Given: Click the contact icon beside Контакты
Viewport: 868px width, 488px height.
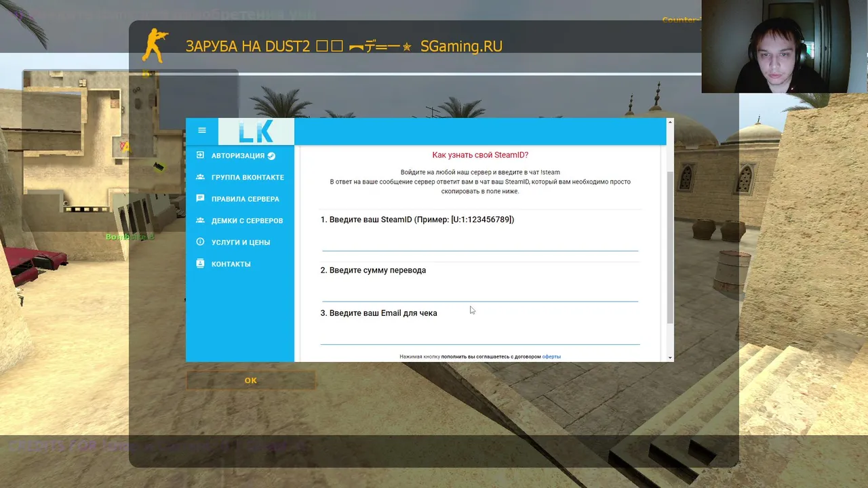Looking at the screenshot, I should click(x=200, y=264).
